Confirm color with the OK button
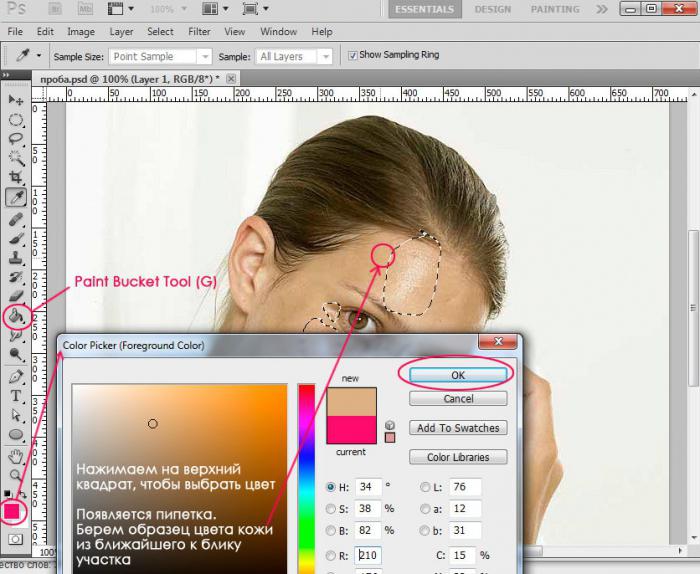The height and width of the screenshot is (574, 700). (x=458, y=375)
